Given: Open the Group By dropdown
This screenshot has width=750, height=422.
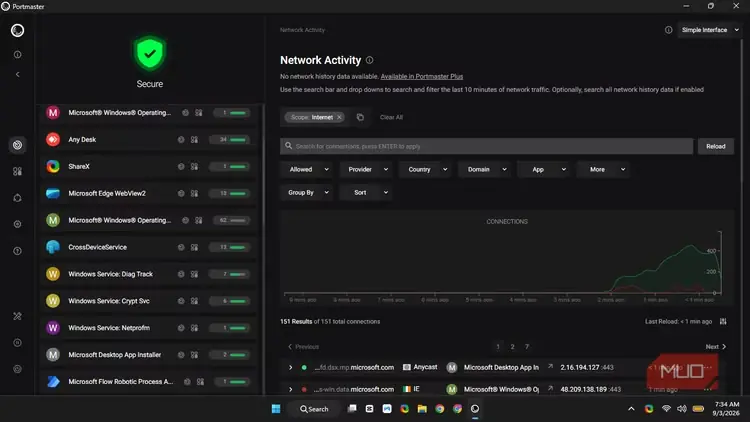Looking at the screenshot, I should pos(308,192).
